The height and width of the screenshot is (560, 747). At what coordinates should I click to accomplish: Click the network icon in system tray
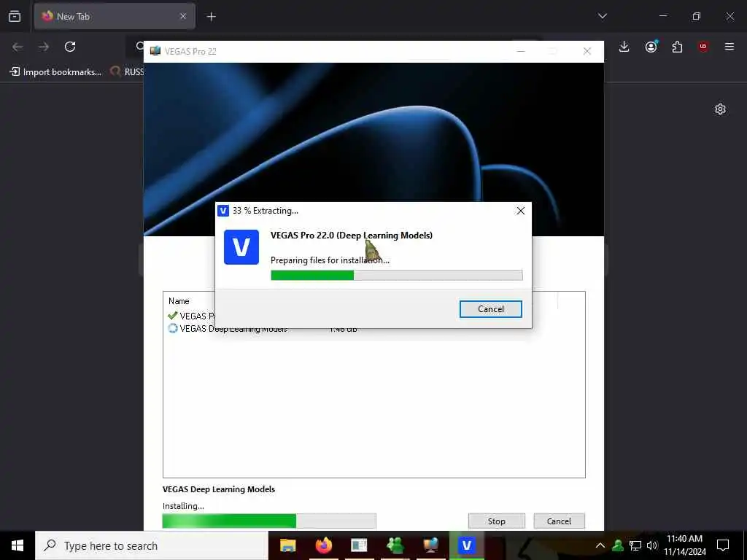point(635,545)
